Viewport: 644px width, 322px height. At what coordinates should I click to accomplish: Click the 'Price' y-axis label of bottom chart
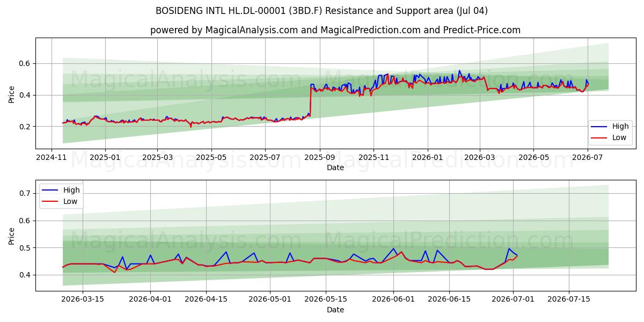click(12, 236)
